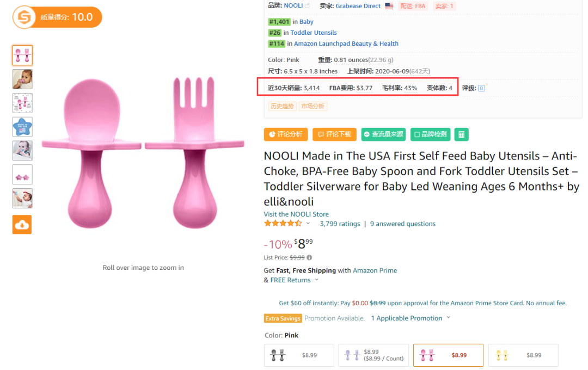The image size is (588, 370).
Task: Select the purple variant $8.99 / Count
Action: tap(373, 355)
